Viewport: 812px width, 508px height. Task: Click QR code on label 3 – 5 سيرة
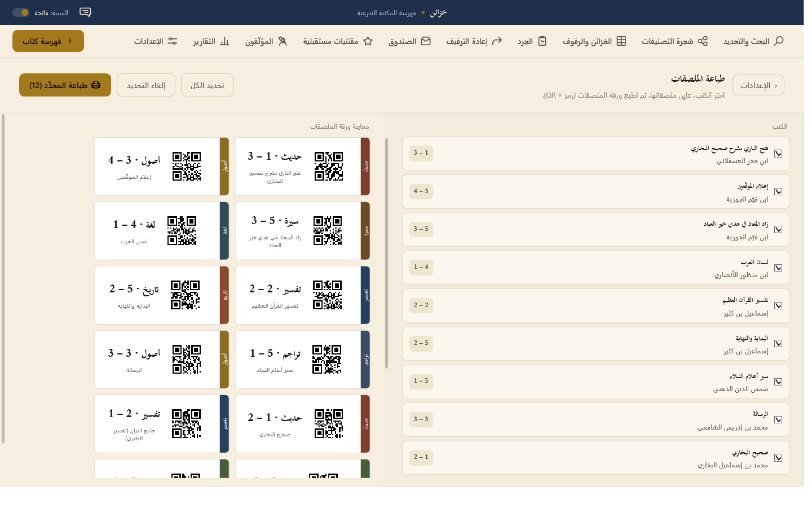328,230
